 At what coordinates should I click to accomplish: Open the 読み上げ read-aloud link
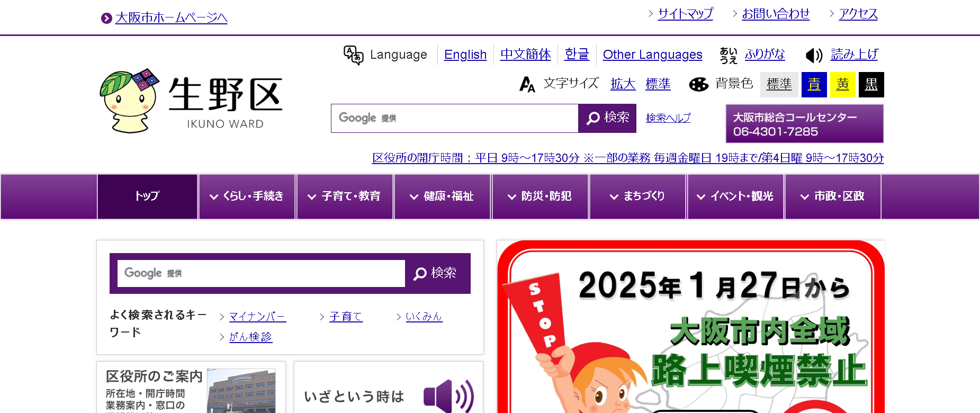[854, 54]
